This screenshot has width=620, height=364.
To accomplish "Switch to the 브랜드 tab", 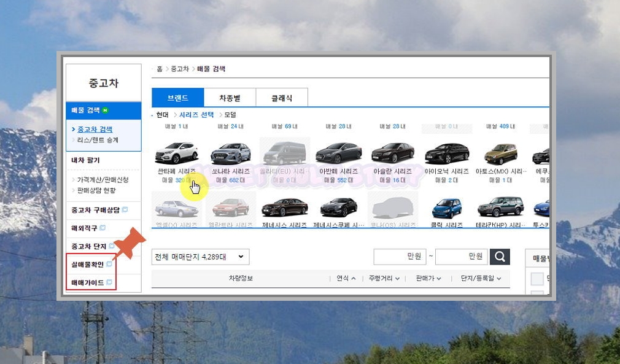I will [x=178, y=98].
